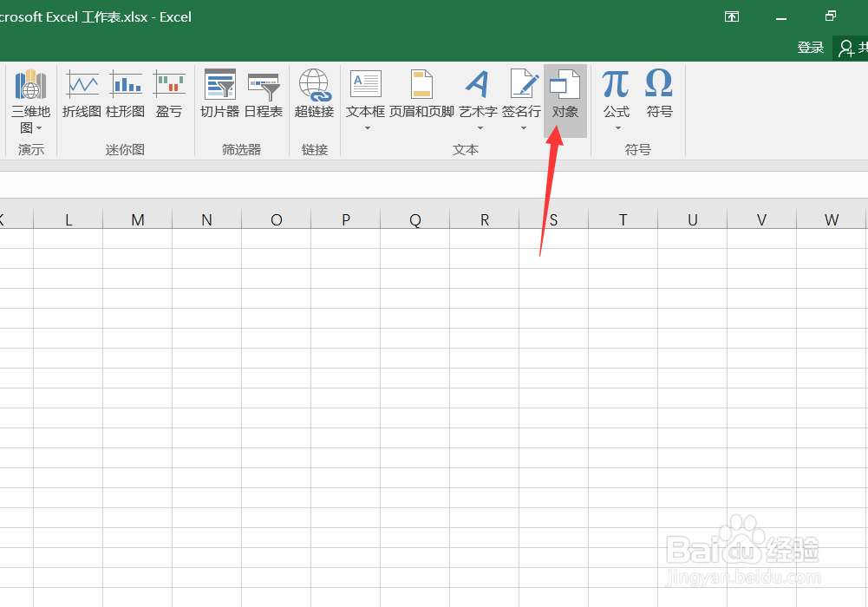Open the 签名行 signature line dropdown
Viewport: 868px width, 607px height.
pyautogui.click(x=523, y=127)
